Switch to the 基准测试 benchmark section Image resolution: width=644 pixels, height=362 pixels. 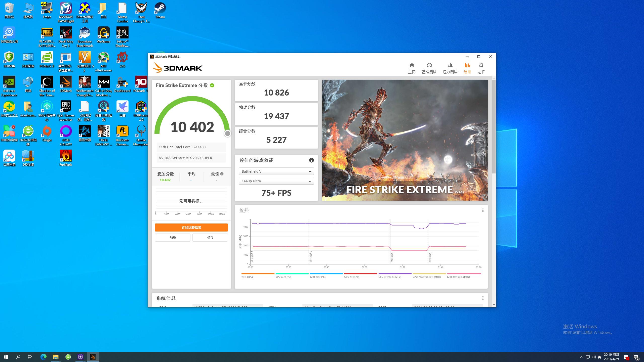pos(430,67)
